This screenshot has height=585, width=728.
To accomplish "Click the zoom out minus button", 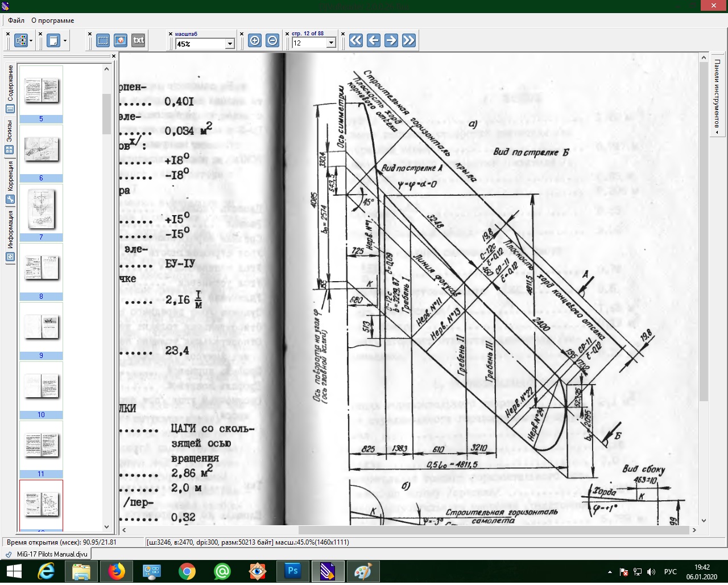I will tap(272, 40).
